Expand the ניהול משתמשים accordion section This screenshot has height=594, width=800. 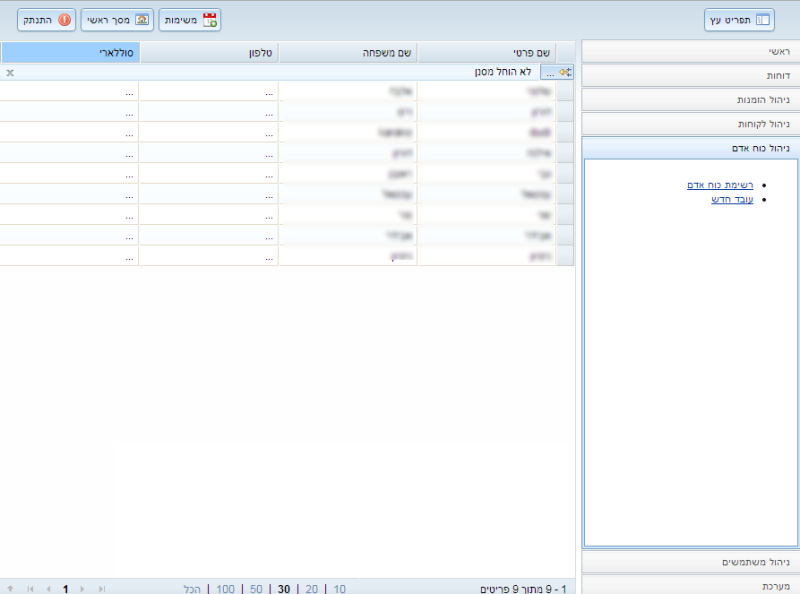tap(690, 562)
